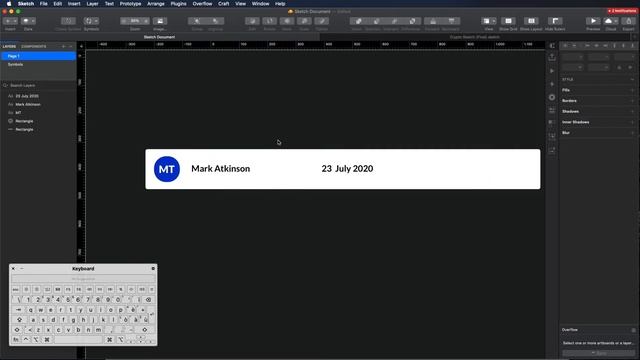This screenshot has width=640, height=360.
Task: Click the Rotate tool icon
Action: pyautogui.click(x=269, y=21)
